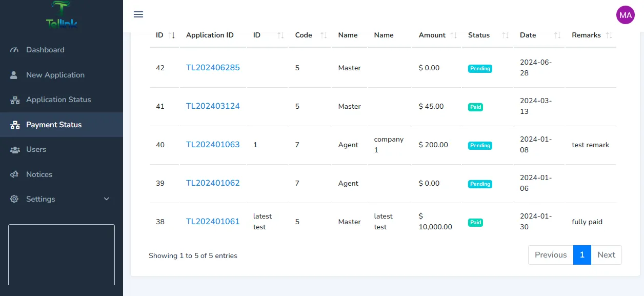This screenshot has height=296, width=644.
Task: Open application TL202406285 link
Action: [213, 68]
